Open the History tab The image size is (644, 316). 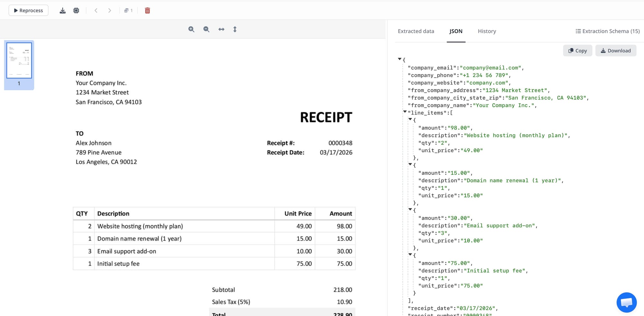[487, 31]
